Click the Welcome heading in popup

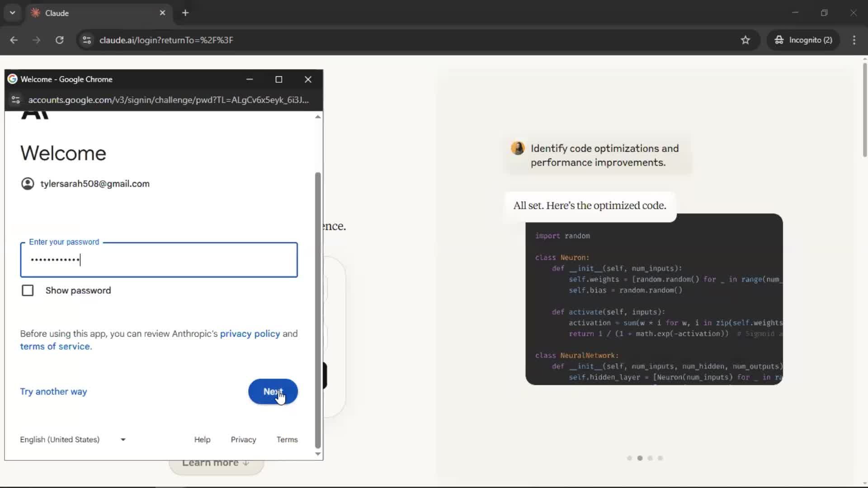click(x=63, y=153)
